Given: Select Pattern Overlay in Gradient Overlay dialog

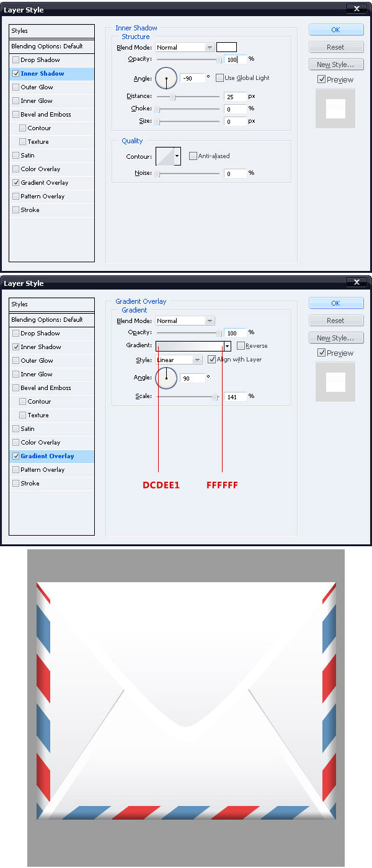Looking at the screenshot, I should [52, 470].
